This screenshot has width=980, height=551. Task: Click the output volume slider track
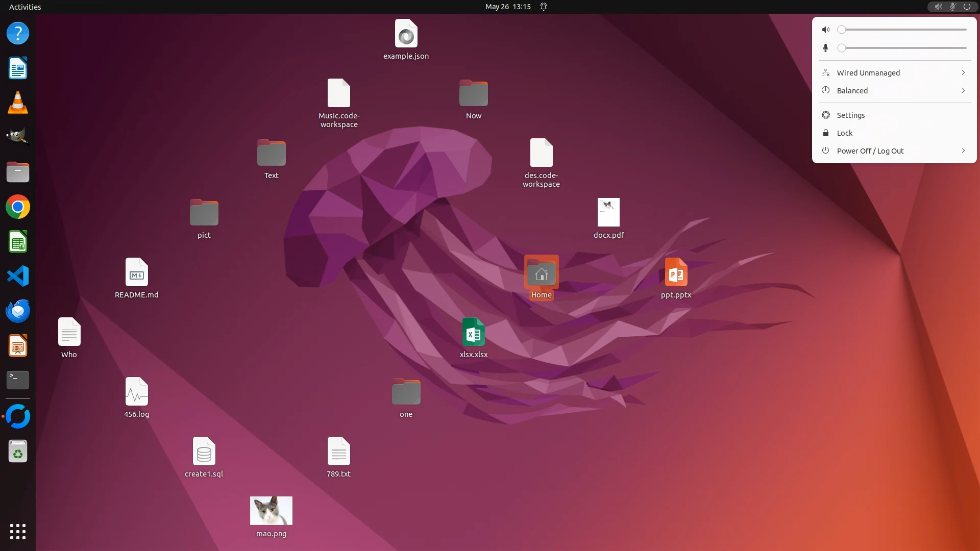coord(903,30)
